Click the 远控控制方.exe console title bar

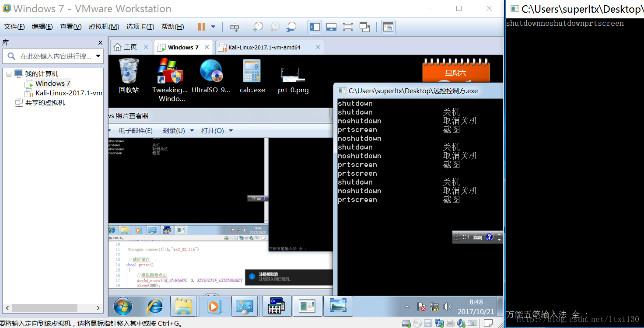tap(419, 91)
